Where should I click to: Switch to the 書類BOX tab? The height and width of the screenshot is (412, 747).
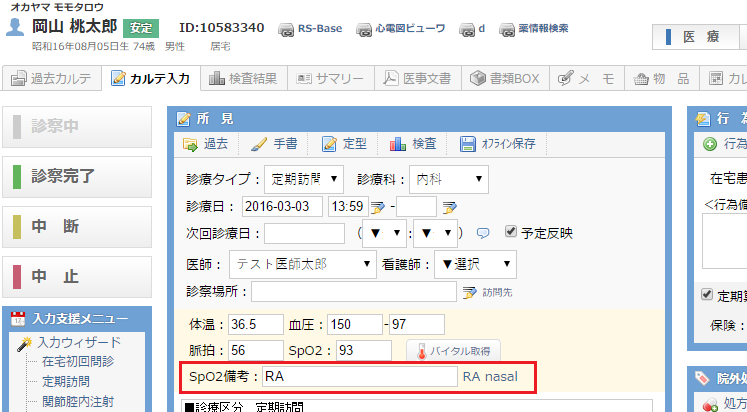coord(505,78)
